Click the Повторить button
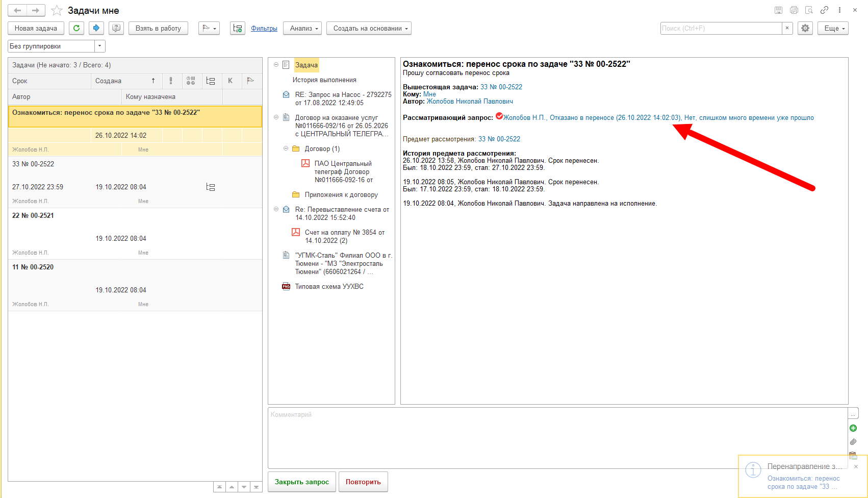This screenshot has height=498, width=868. click(363, 482)
